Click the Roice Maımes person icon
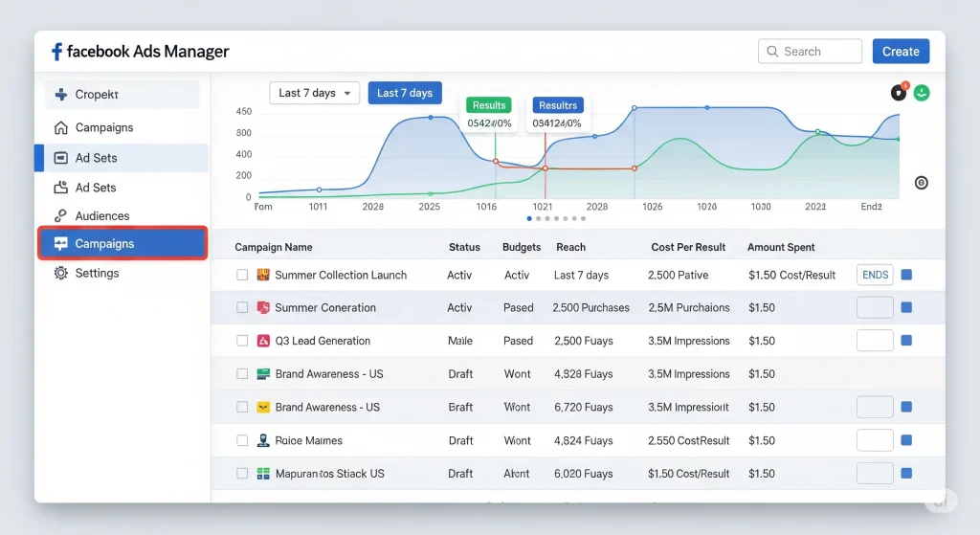Viewport: 980px width, 535px height. [x=263, y=440]
